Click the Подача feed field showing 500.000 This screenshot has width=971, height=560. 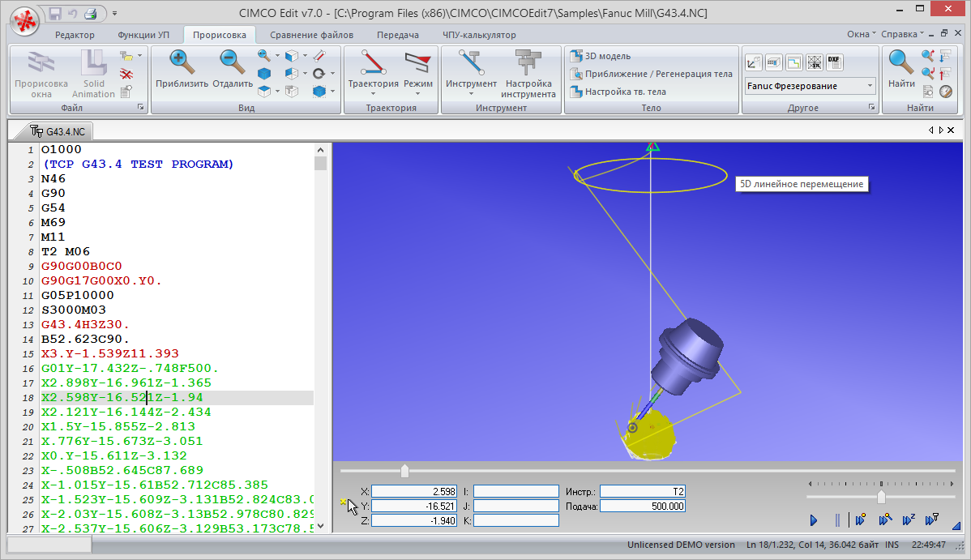643,506
